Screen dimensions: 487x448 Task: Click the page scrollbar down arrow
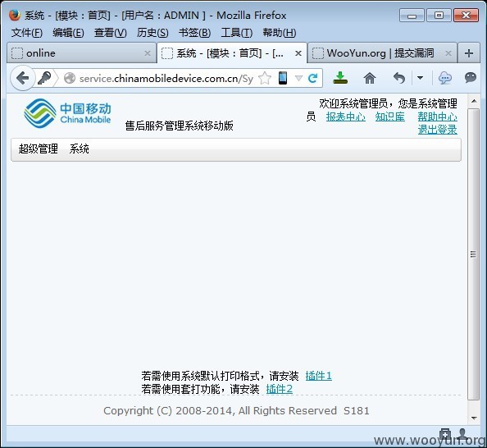coord(474,418)
